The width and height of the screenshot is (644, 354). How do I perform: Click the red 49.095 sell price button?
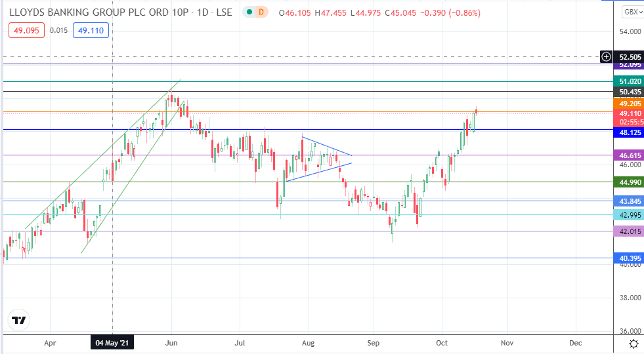click(x=26, y=30)
